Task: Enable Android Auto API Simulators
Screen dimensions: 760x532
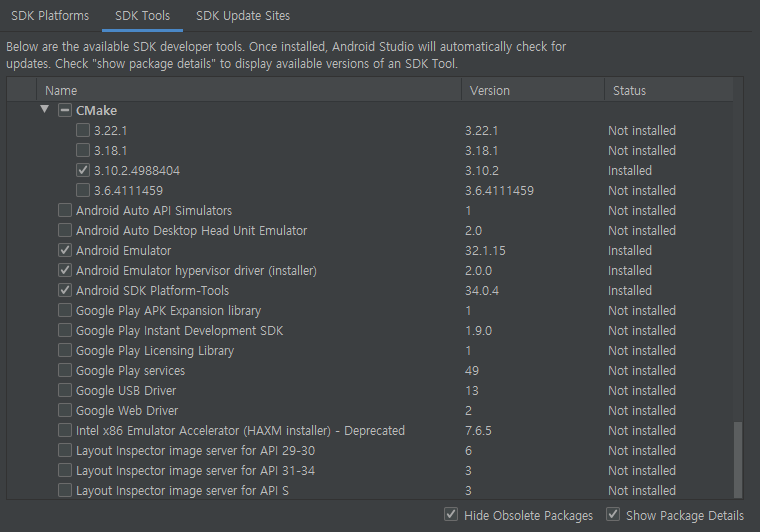Action: [64, 210]
